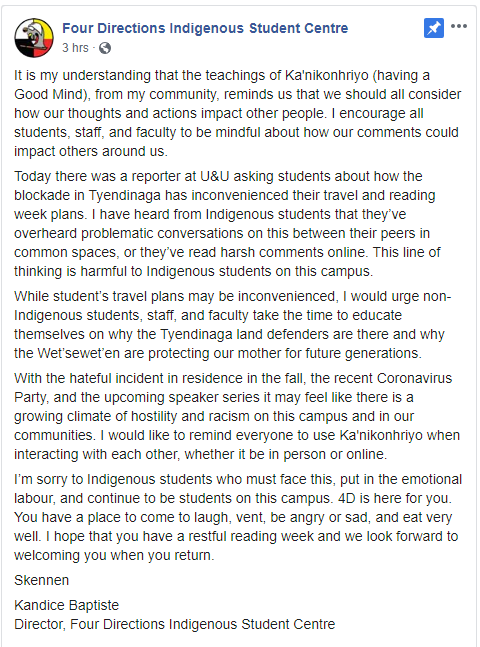Screen dimensions: 480x647
Task: Click the paragraph starting "While student's travel plans"
Action: [x=233, y=325]
